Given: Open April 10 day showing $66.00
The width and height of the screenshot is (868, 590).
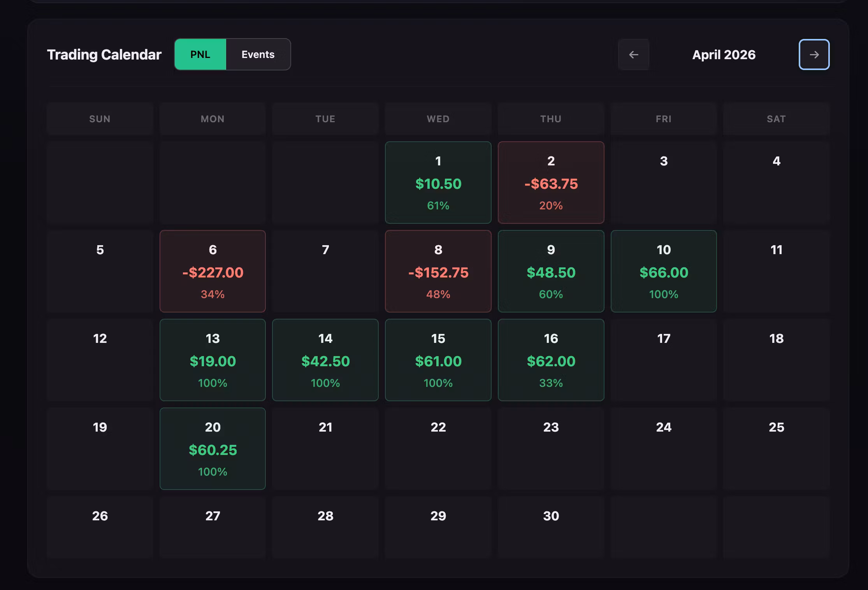Looking at the screenshot, I should click(664, 271).
